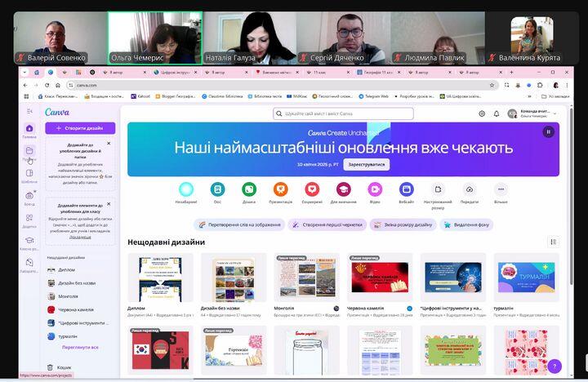Expand the team account dropdown arrow
The image size is (588, 382).
pyautogui.click(x=555, y=113)
